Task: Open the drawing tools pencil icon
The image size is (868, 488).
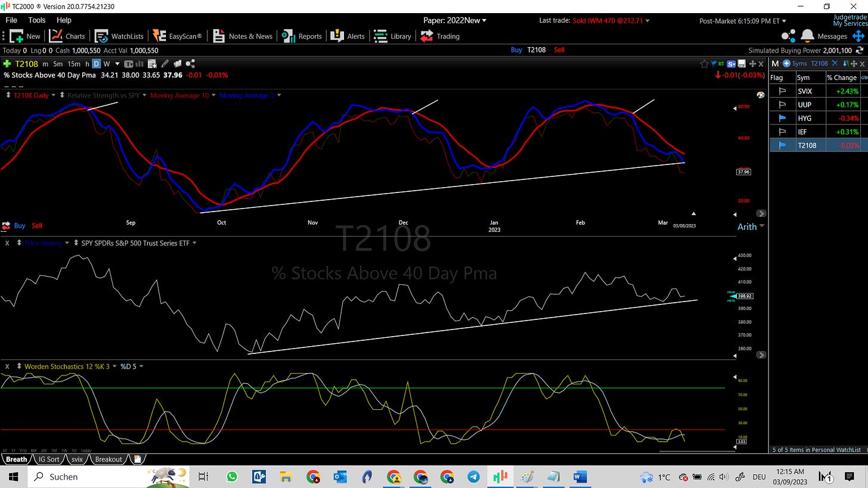Action: point(165,64)
